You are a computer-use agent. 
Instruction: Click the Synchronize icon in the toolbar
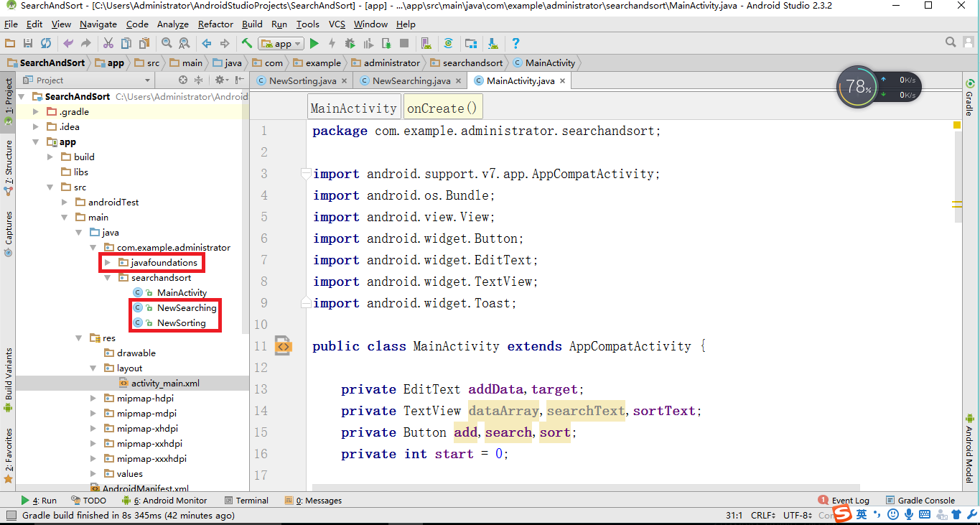(x=46, y=44)
